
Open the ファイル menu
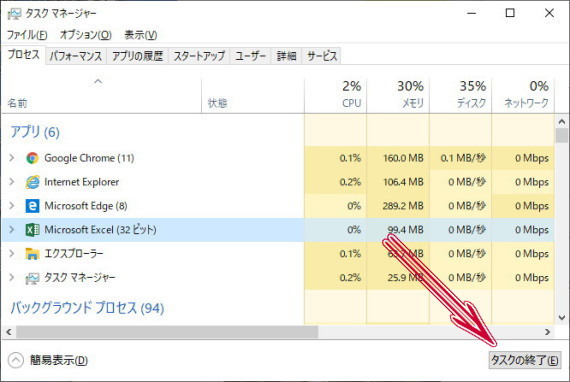(x=27, y=35)
